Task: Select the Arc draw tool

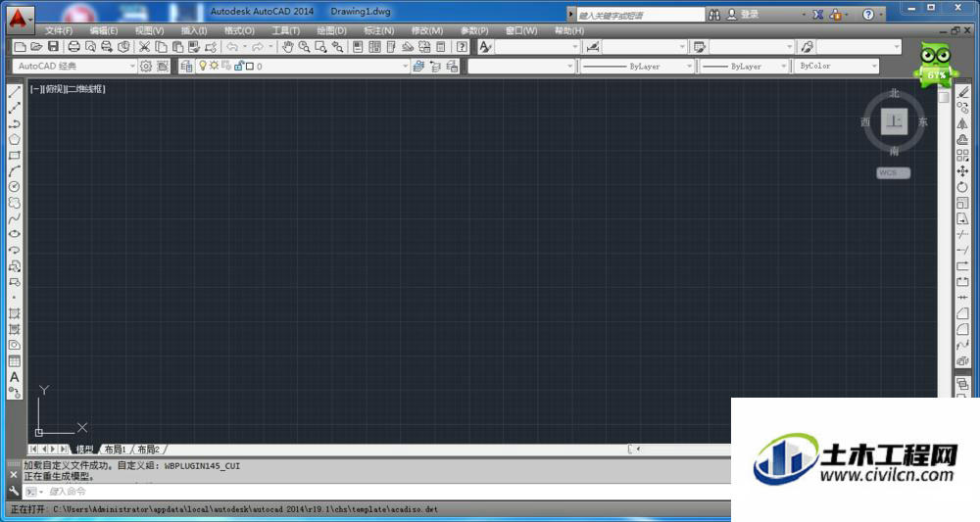Action: point(15,171)
